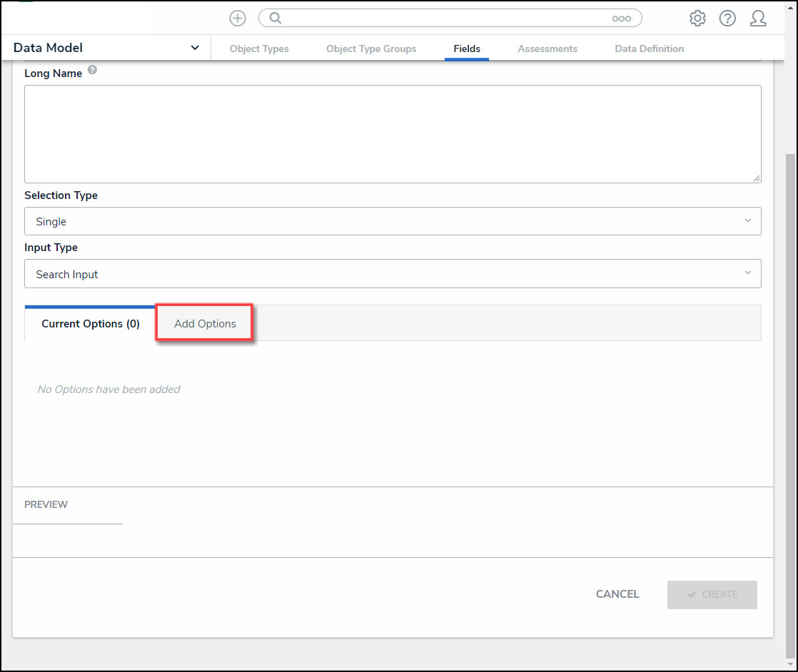798x672 pixels.
Task: Select the Current Options (0) tab
Action: click(91, 324)
